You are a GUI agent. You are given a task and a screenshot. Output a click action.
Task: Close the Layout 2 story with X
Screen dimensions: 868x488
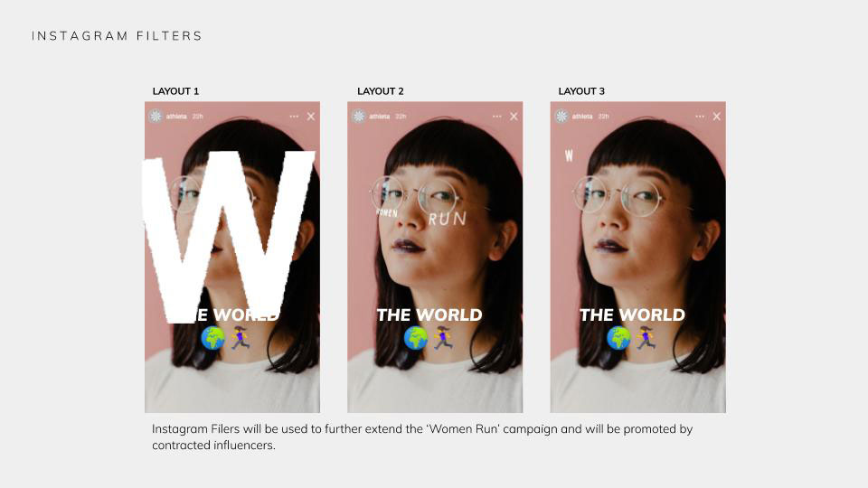pos(514,117)
